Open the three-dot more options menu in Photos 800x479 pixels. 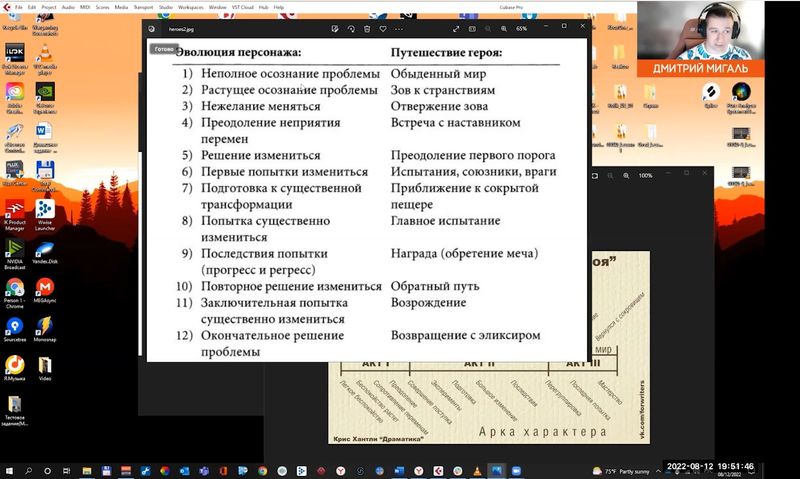click(x=398, y=29)
